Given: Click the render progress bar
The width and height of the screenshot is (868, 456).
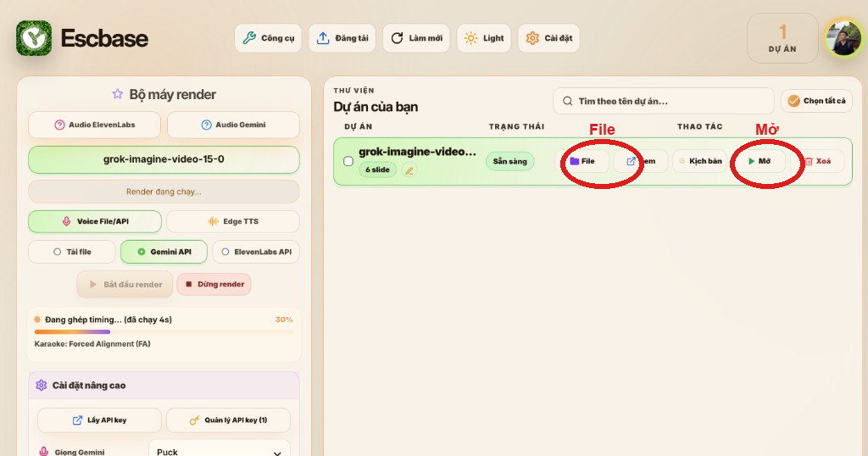Looking at the screenshot, I should coord(164,332).
